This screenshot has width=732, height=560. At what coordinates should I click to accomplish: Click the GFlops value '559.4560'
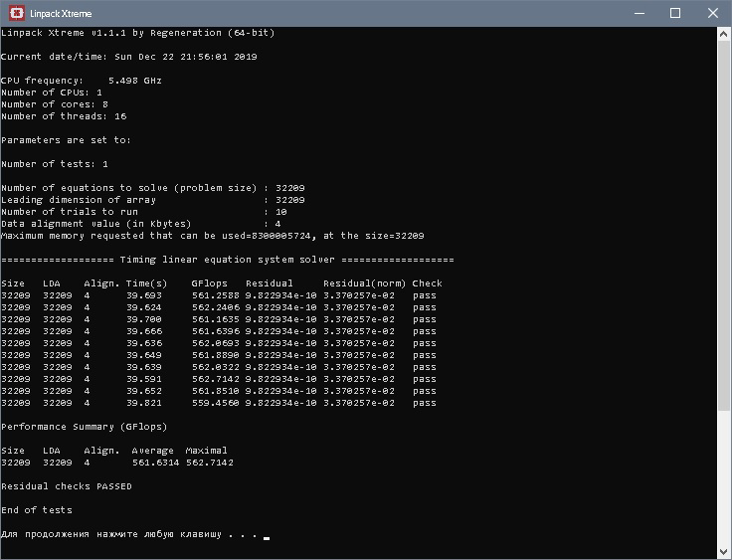point(216,403)
